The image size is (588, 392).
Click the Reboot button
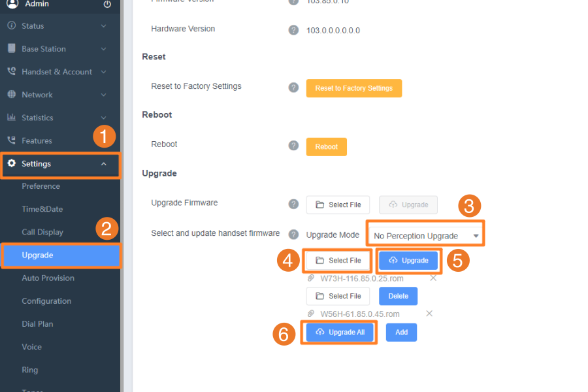[326, 146]
